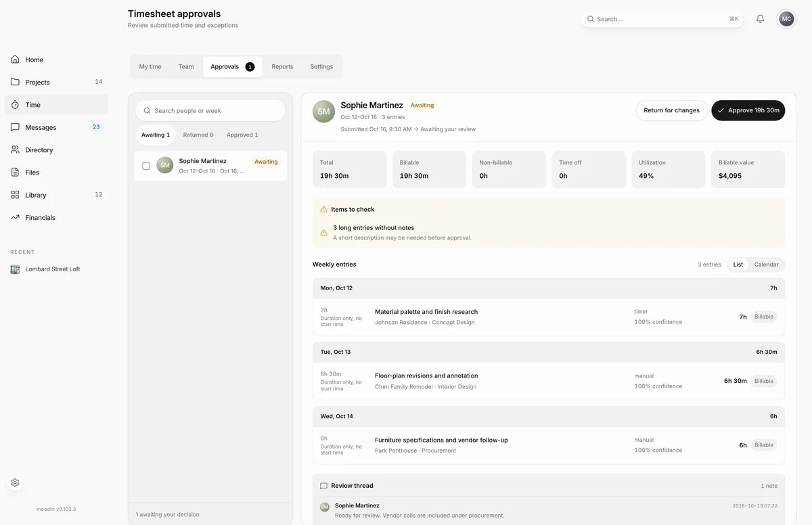
Task: Click the small SM avatar in review thread
Action: [x=325, y=507]
